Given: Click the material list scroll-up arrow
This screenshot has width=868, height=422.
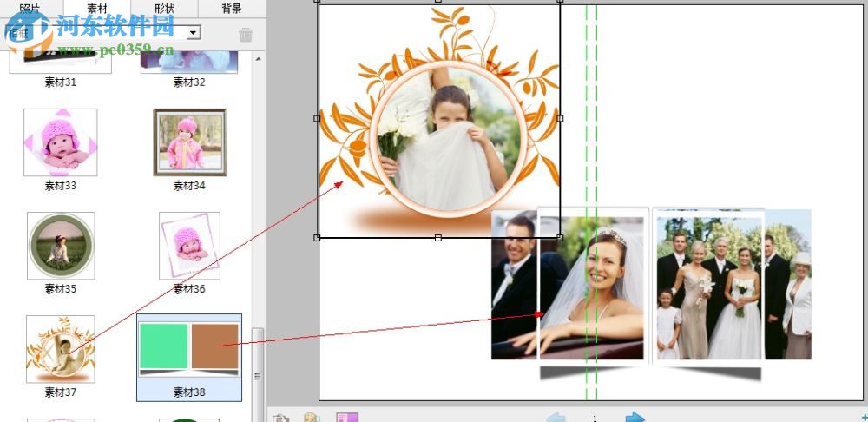Looking at the screenshot, I should pyautogui.click(x=258, y=57).
